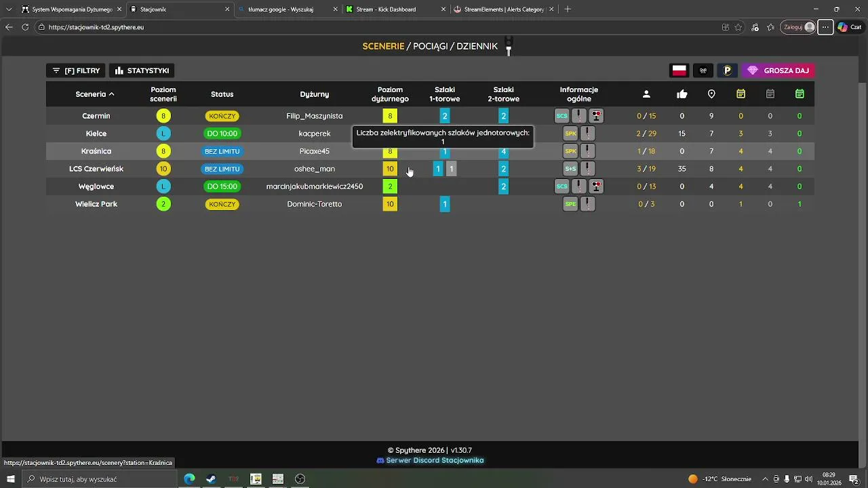Viewport: 868px width, 488px height.
Task: Switch to the DZIENNIK section
Action: [477, 46]
